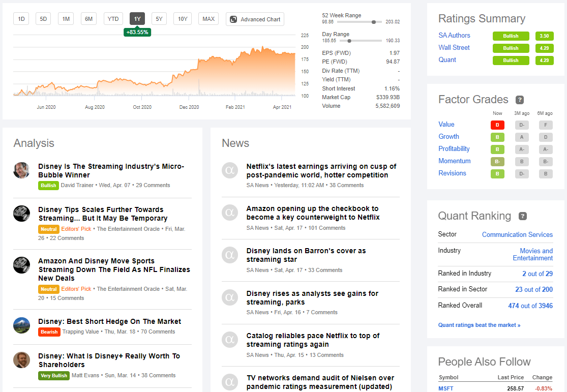This screenshot has width=567, height=392.
Task: Open Communication Services sector link
Action: [x=517, y=235]
